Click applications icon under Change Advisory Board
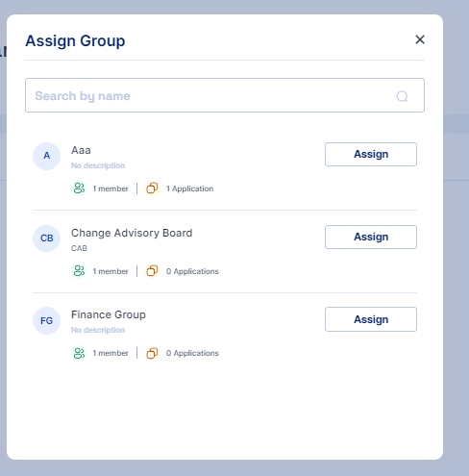The image size is (469, 476). pos(152,271)
